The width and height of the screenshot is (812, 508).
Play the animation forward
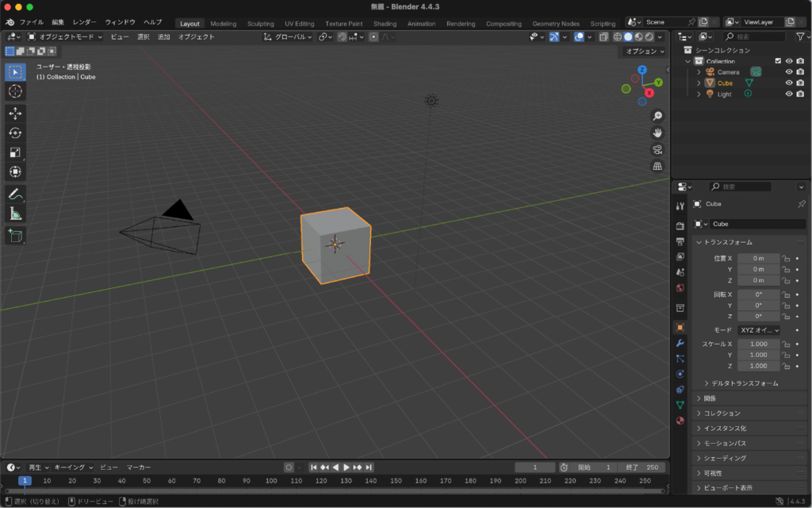point(347,468)
